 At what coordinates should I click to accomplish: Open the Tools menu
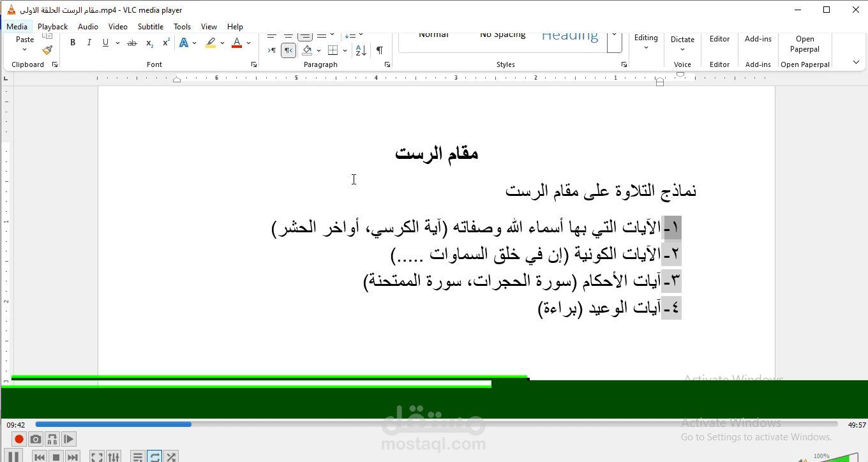pos(183,27)
